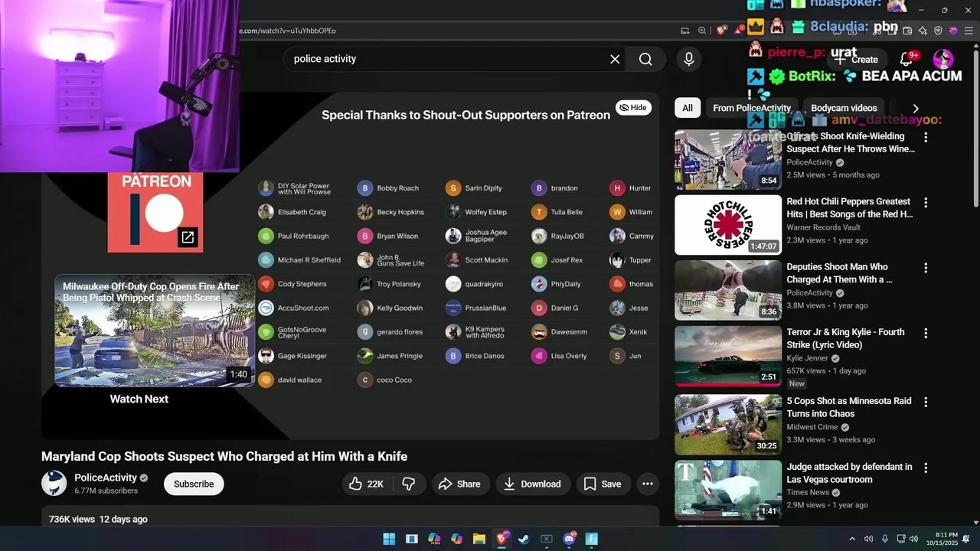The height and width of the screenshot is (551, 980).
Task: Open Brave Leo AI sparkle icon
Action: 923,31
